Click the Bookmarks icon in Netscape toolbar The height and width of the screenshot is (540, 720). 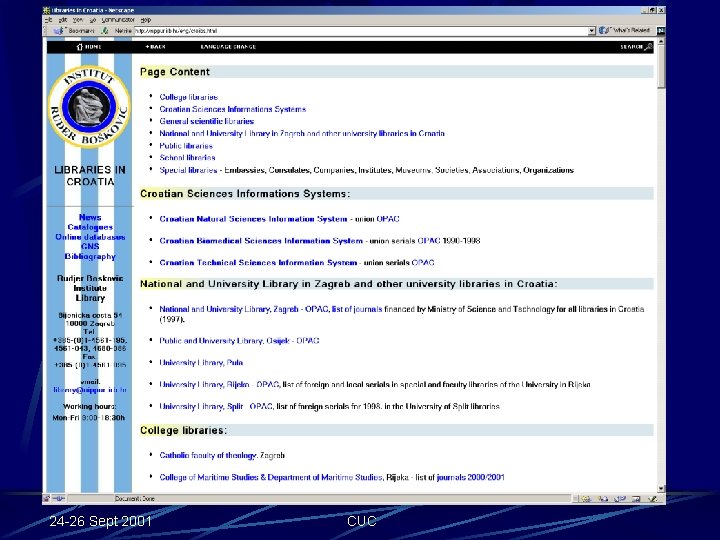point(58,31)
